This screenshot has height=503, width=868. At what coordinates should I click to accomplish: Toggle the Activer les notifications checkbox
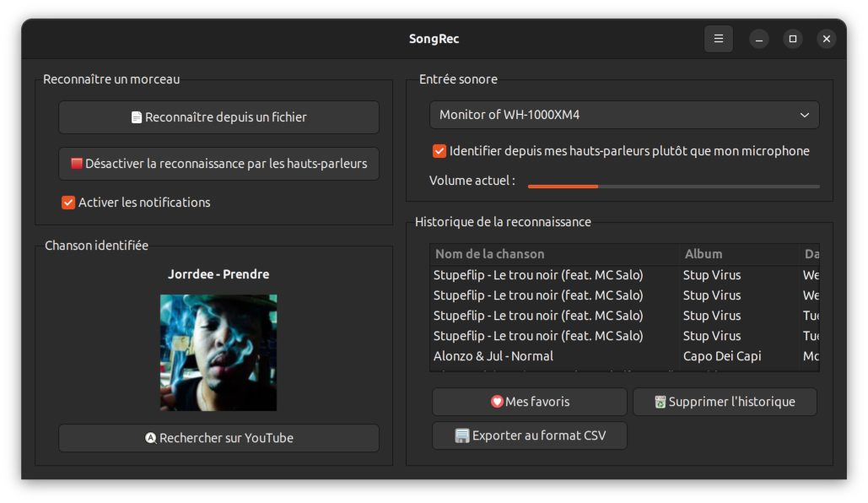68,203
